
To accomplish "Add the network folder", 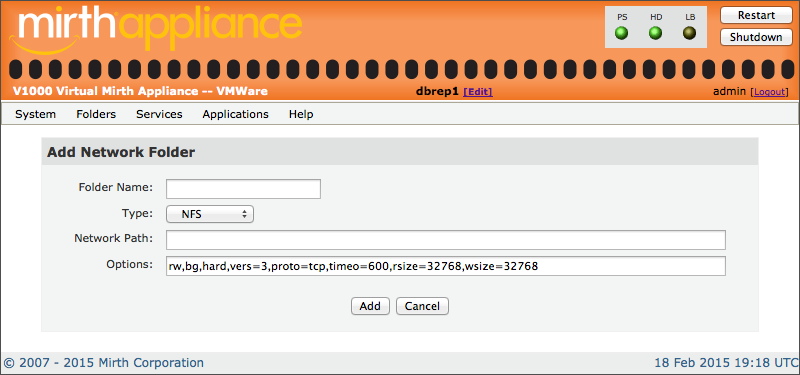I will pos(370,306).
